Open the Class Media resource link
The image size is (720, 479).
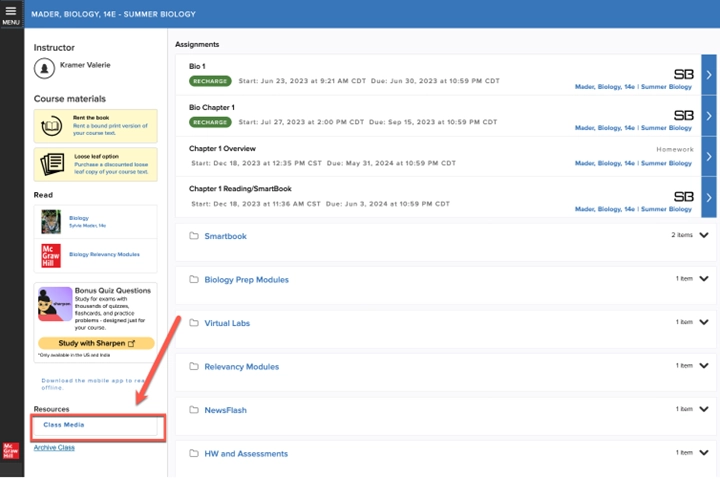point(64,425)
